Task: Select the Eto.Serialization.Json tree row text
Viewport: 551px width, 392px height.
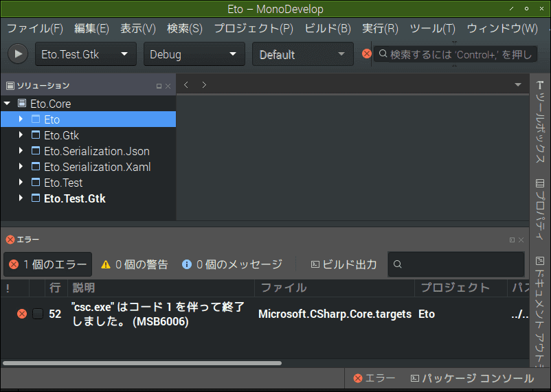Action: [97, 151]
